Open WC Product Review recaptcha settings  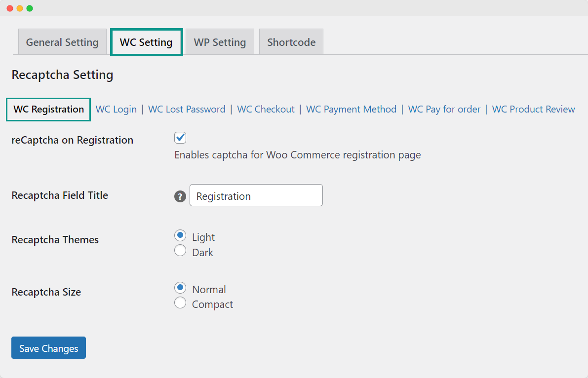pos(533,109)
